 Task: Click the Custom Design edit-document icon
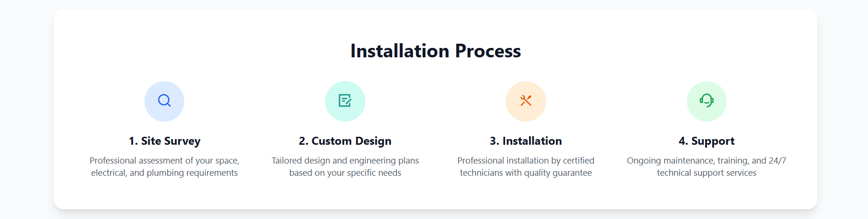[345, 101]
